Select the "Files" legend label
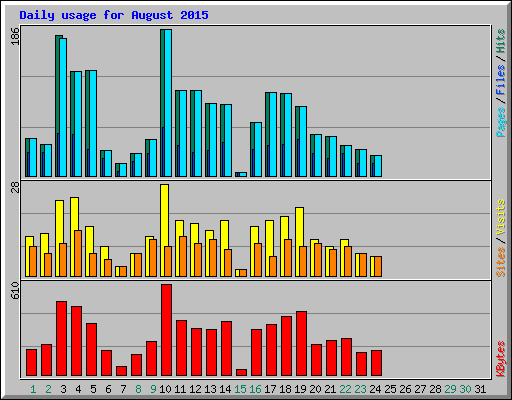512x400 pixels. coord(501,80)
